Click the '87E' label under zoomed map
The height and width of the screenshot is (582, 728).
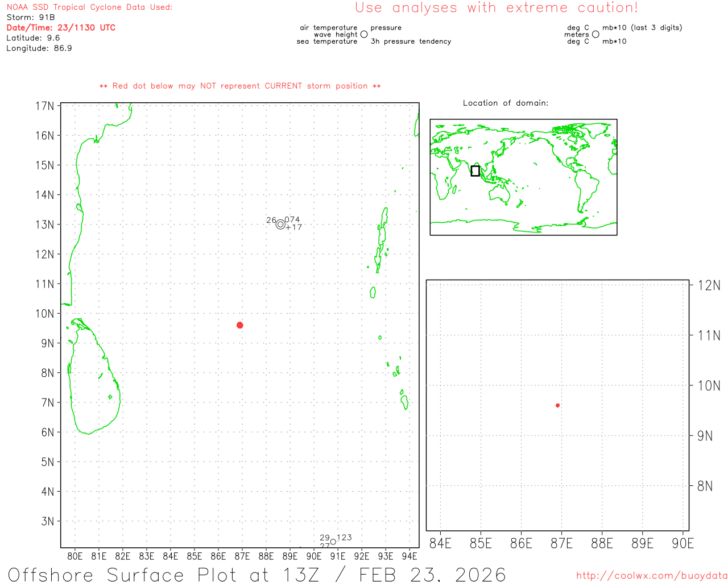click(561, 543)
